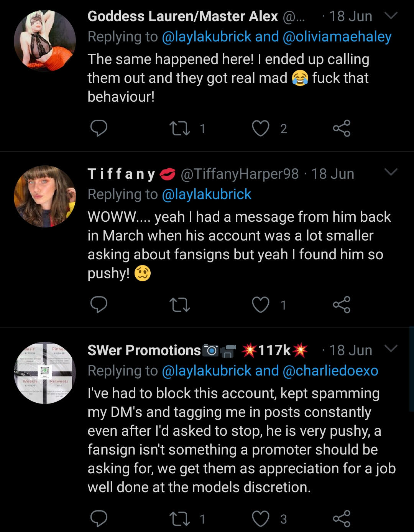Like Goddess Lauren/Master Alex's tweet

pos(260,128)
